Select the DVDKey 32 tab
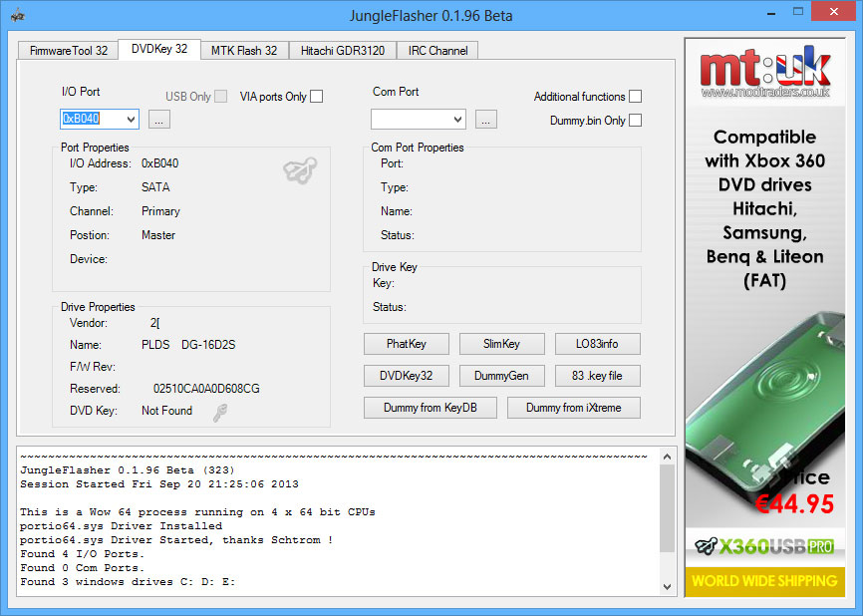 click(159, 49)
